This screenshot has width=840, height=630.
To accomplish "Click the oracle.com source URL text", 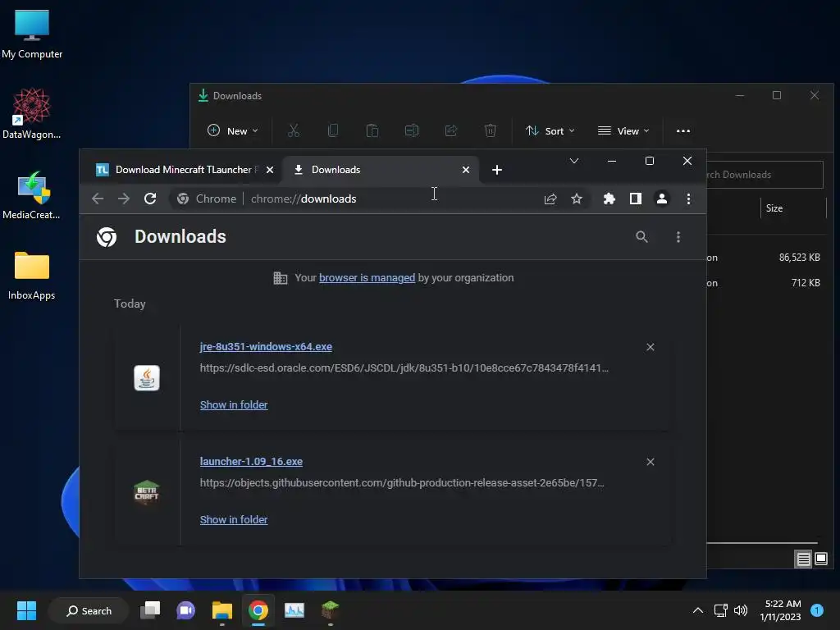I will (x=404, y=368).
